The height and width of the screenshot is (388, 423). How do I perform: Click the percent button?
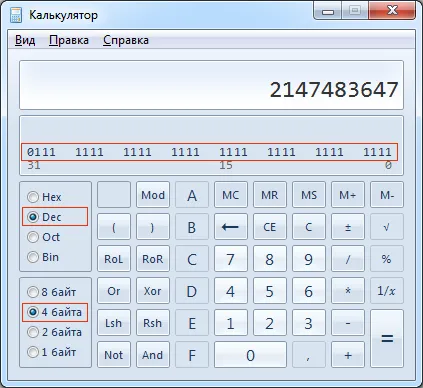point(387,259)
